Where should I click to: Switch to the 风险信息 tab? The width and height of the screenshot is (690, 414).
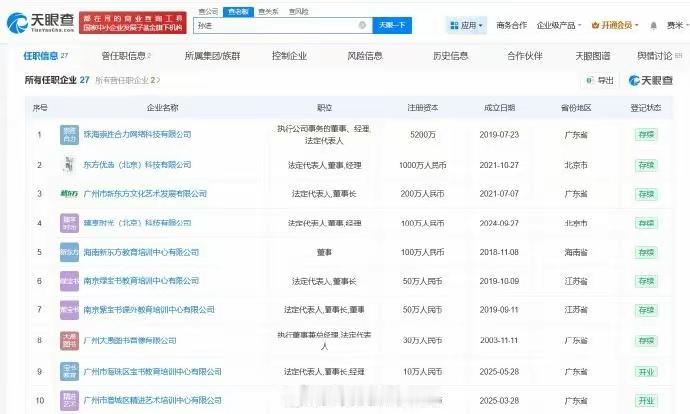point(365,56)
